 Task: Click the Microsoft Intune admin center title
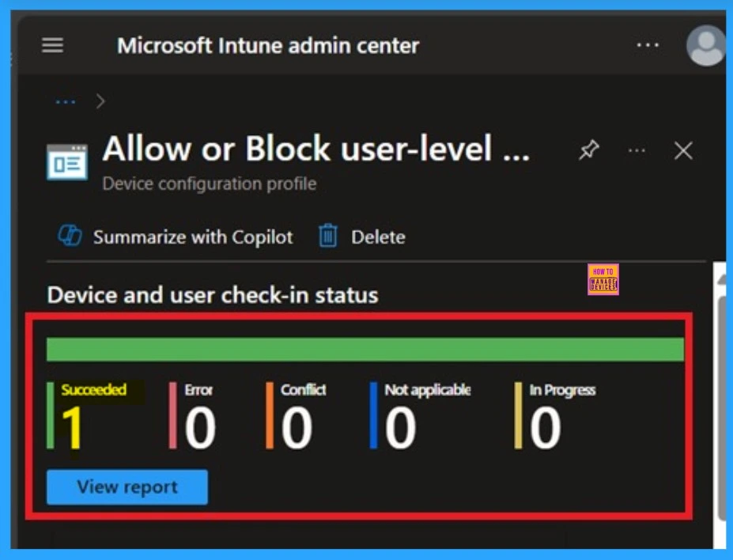pos(268,46)
